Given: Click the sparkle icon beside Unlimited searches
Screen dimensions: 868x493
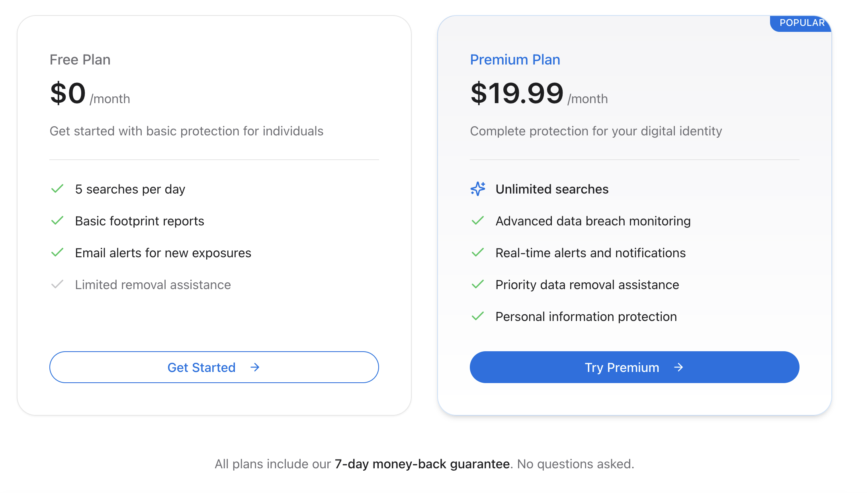Looking at the screenshot, I should (478, 189).
